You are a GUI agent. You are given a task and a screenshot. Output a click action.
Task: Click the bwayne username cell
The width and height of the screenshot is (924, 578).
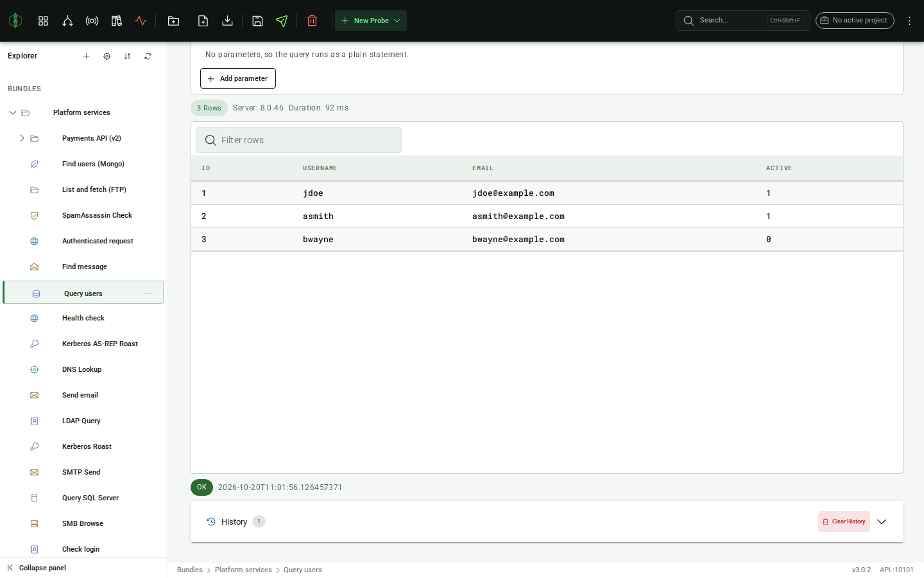pos(318,240)
